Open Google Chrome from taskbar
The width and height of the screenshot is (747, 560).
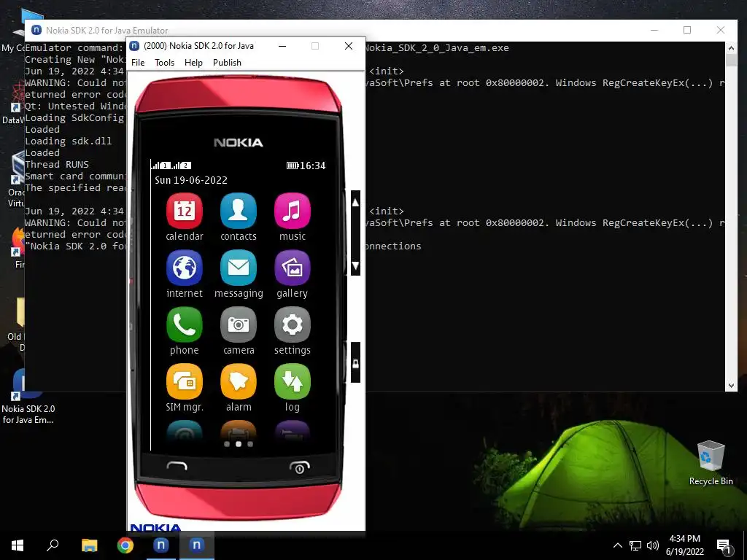click(125, 545)
